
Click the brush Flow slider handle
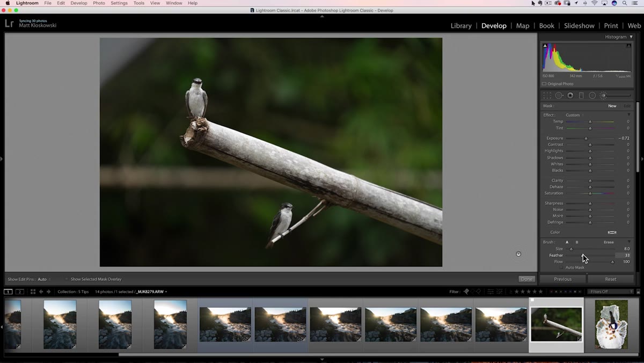[x=612, y=262]
